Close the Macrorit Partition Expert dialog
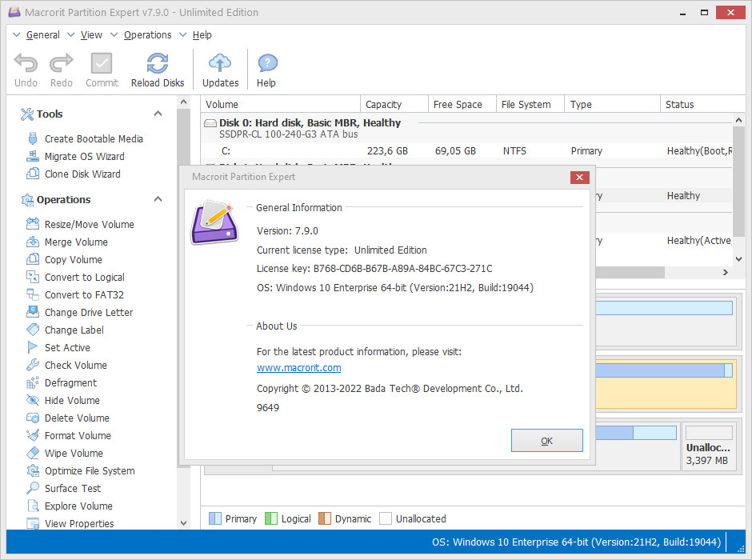752x560 pixels. pos(579,178)
